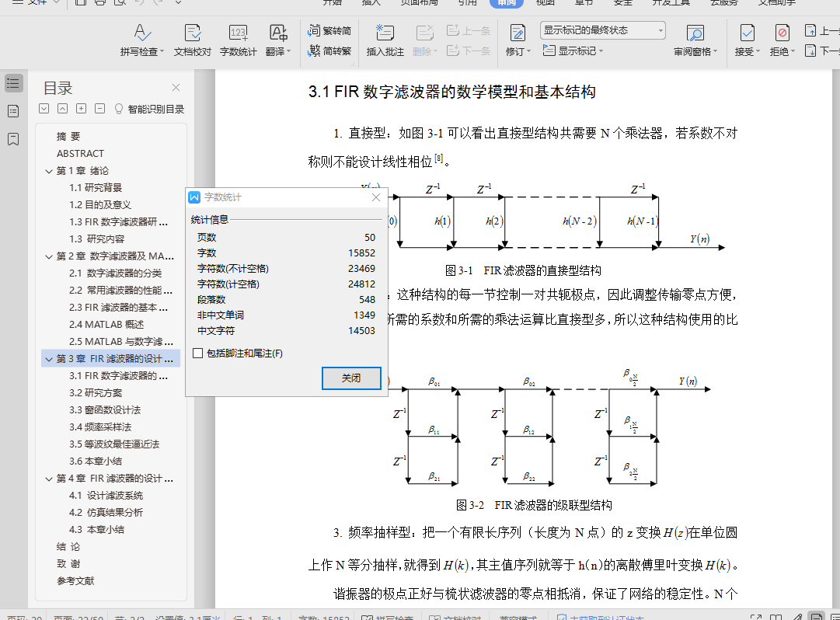Click the Delete comment (删除) icon
The height and width of the screenshot is (620, 840).
click(424, 33)
